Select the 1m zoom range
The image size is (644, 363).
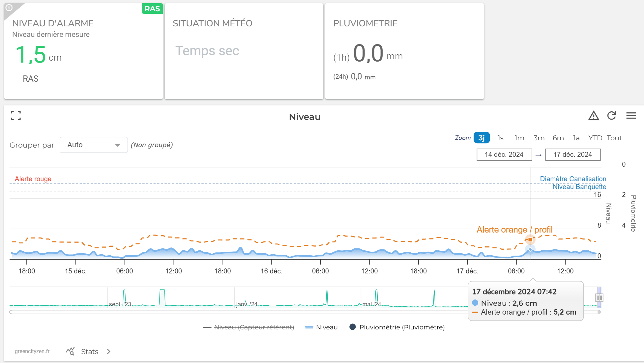pyautogui.click(x=519, y=138)
